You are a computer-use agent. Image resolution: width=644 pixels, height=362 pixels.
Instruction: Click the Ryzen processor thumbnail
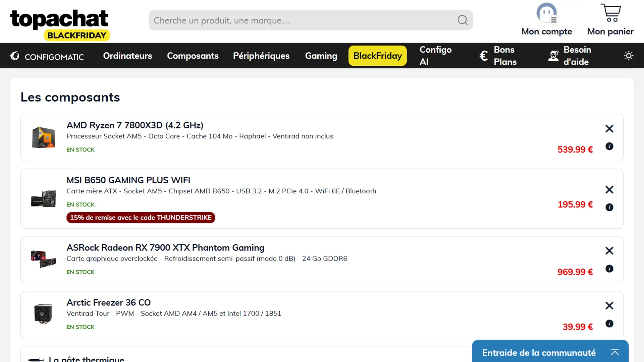44,137
